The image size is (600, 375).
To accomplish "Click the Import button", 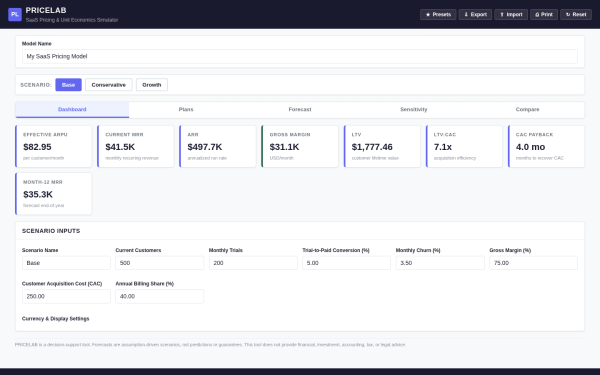I will coord(511,15).
